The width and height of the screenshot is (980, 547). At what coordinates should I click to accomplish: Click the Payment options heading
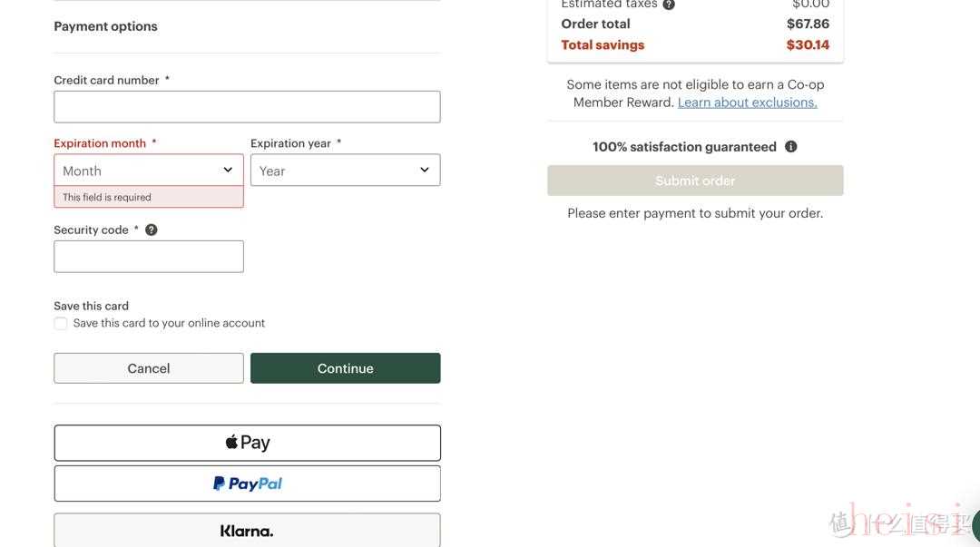(105, 26)
